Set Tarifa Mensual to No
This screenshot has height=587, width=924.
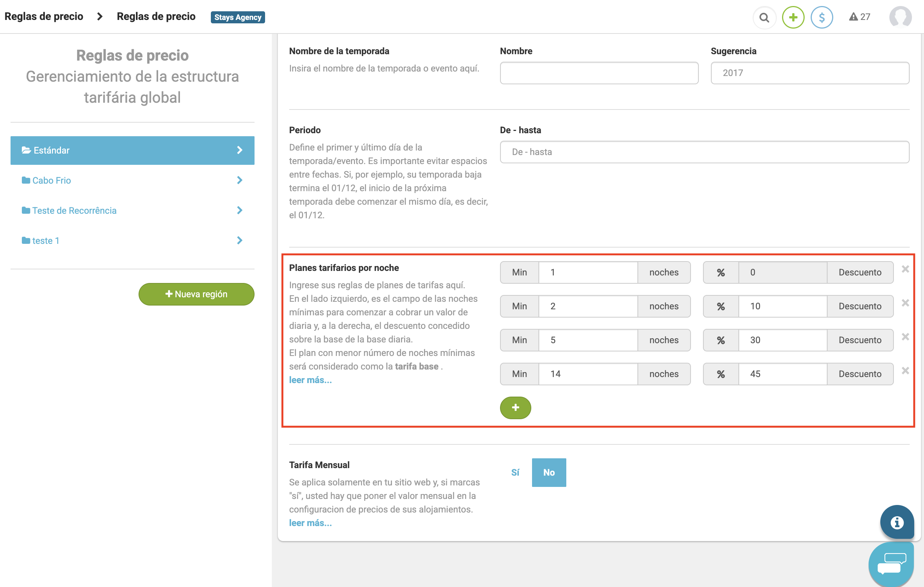(548, 472)
